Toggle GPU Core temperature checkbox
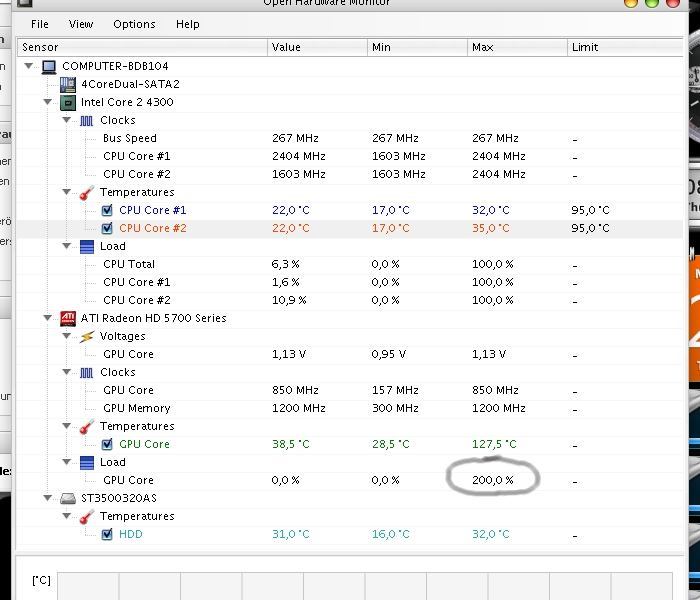The width and height of the screenshot is (700, 600). point(107,444)
